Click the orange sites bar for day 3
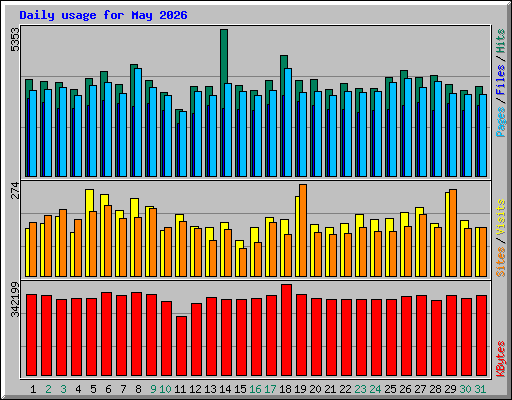The height and width of the screenshot is (400, 512). pyautogui.click(x=63, y=243)
